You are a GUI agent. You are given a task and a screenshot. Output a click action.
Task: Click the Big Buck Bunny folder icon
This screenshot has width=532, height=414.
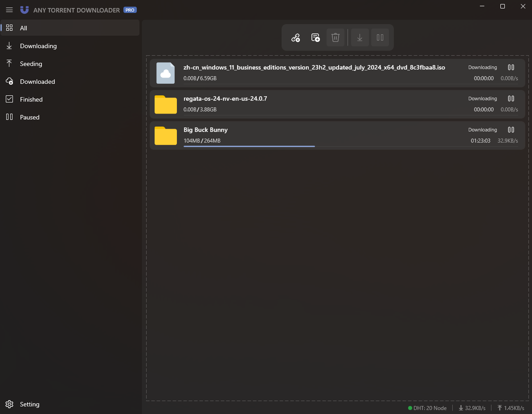166,136
